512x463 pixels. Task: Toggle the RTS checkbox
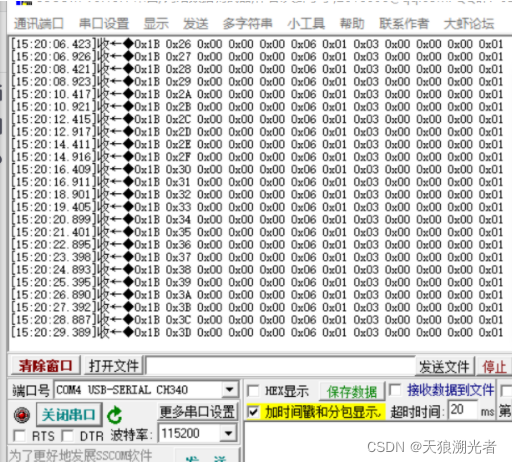click(19, 435)
